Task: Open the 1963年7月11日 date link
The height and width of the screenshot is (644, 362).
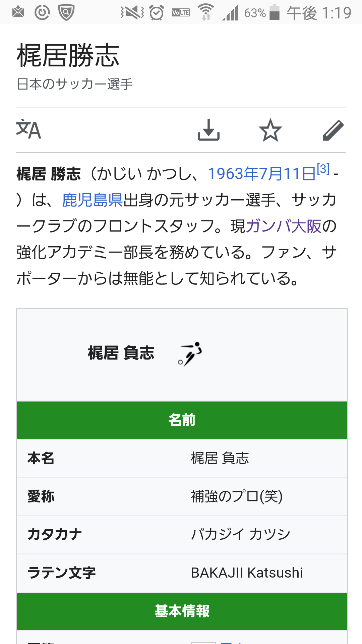Action: (x=261, y=174)
